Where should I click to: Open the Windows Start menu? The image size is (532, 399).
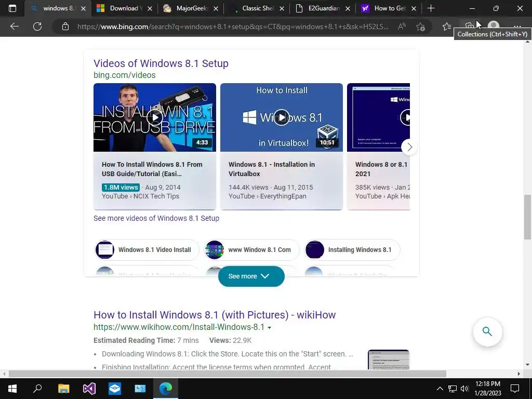[x=12, y=388]
